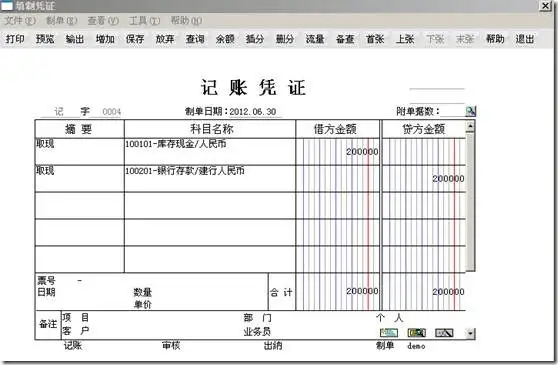This screenshot has height=365, width=558.
Task: Click the window icon in the title bar
Action: coord(7,6)
